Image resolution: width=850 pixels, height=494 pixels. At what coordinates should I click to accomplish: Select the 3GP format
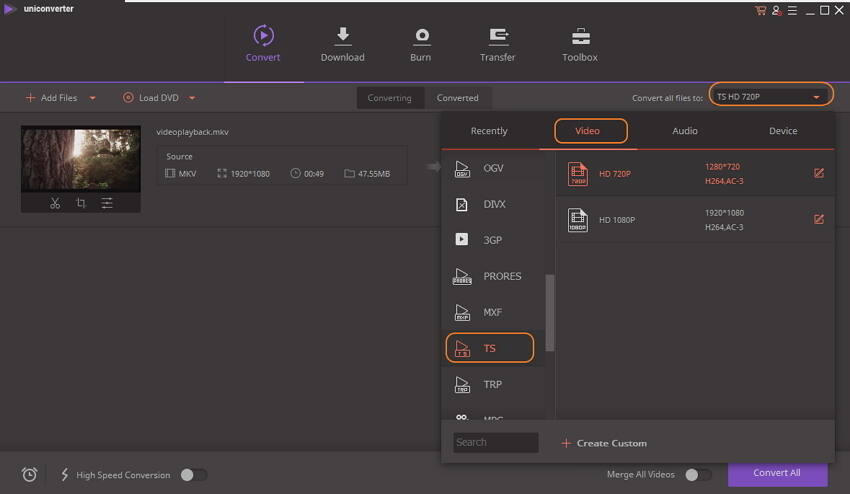click(493, 240)
